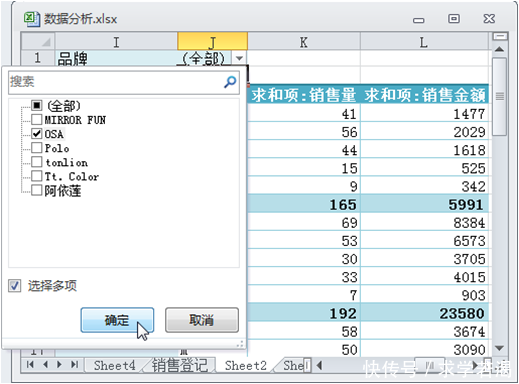This screenshot has height=384, width=519.
Task: Click the 求和项:销售金额 header cell
Action: pos(425,95)
